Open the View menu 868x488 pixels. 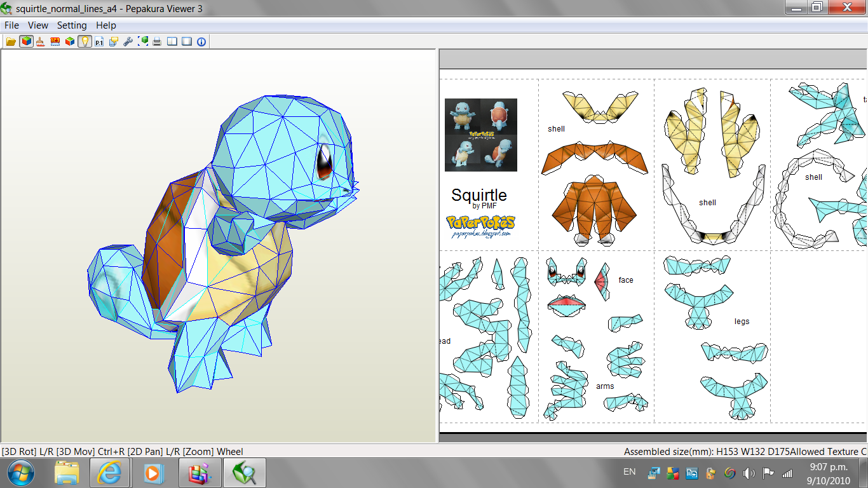point(38,25)
